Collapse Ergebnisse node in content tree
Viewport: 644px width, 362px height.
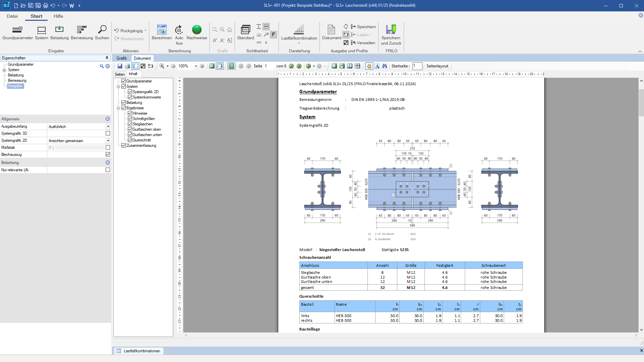118,108
